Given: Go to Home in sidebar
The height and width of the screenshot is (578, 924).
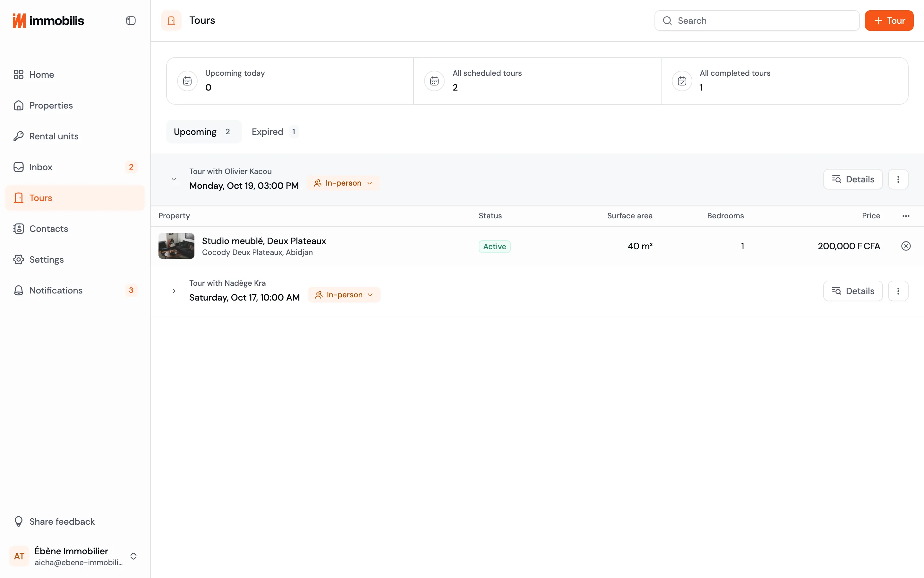Looking at the screenshot, I should (75, 74).
